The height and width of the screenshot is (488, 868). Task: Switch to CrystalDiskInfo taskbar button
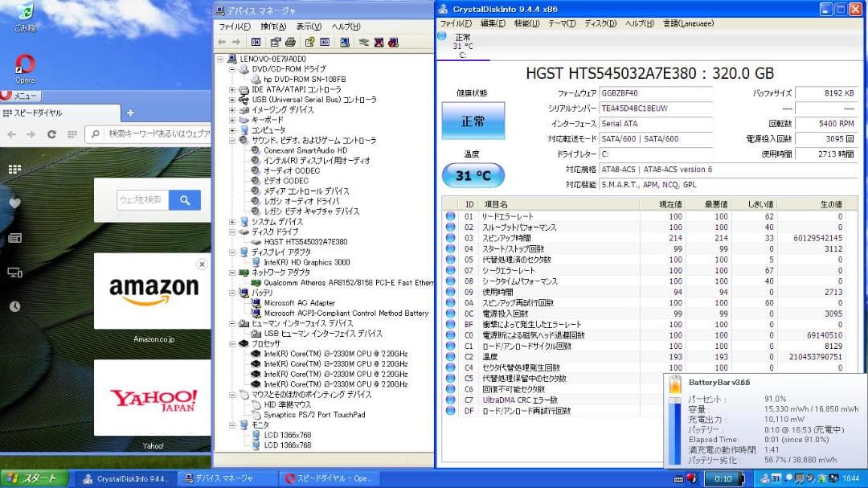[x=125, y=478]
